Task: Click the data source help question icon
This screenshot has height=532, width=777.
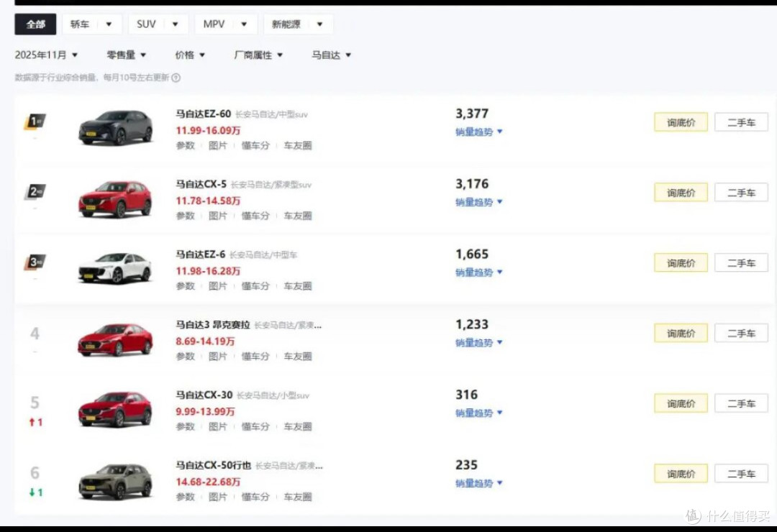Action: point(176,78)
